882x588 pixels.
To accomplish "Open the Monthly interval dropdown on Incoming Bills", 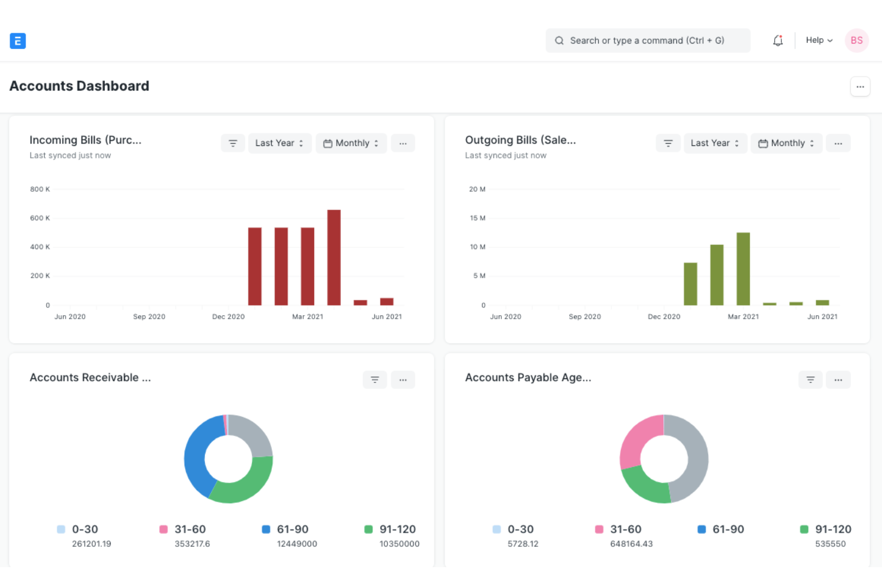I will [x=351, y=143].
